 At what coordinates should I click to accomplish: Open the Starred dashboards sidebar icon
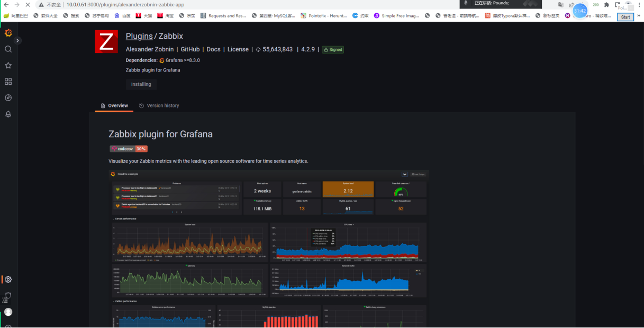click(x=8, y=65)
